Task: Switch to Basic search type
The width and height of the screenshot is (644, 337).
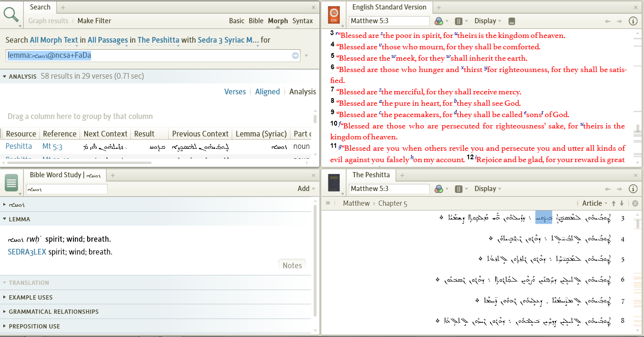Action: click(x=236, y=21)
